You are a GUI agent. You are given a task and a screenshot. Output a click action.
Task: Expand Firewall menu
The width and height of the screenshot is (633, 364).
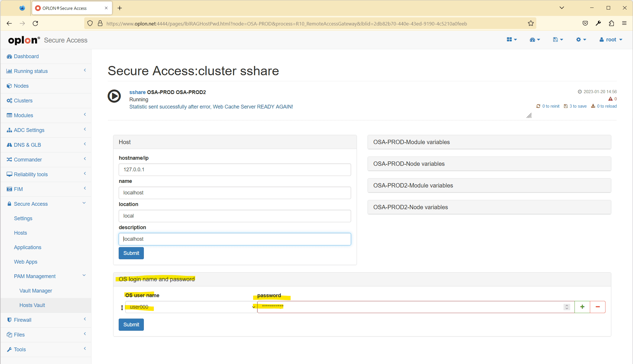click(46, 320)
